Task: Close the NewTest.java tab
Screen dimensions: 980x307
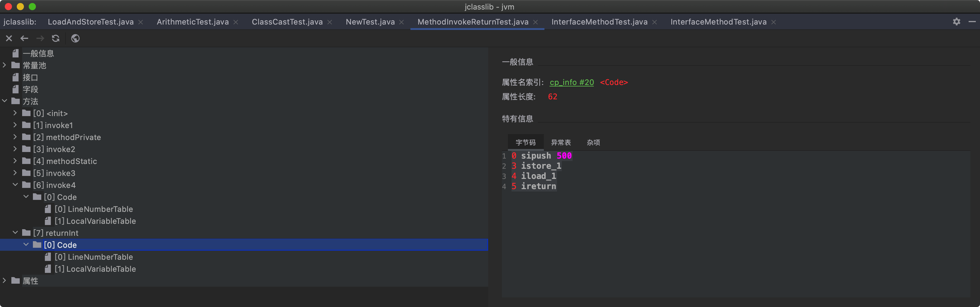Action: [x=401, y=22]
